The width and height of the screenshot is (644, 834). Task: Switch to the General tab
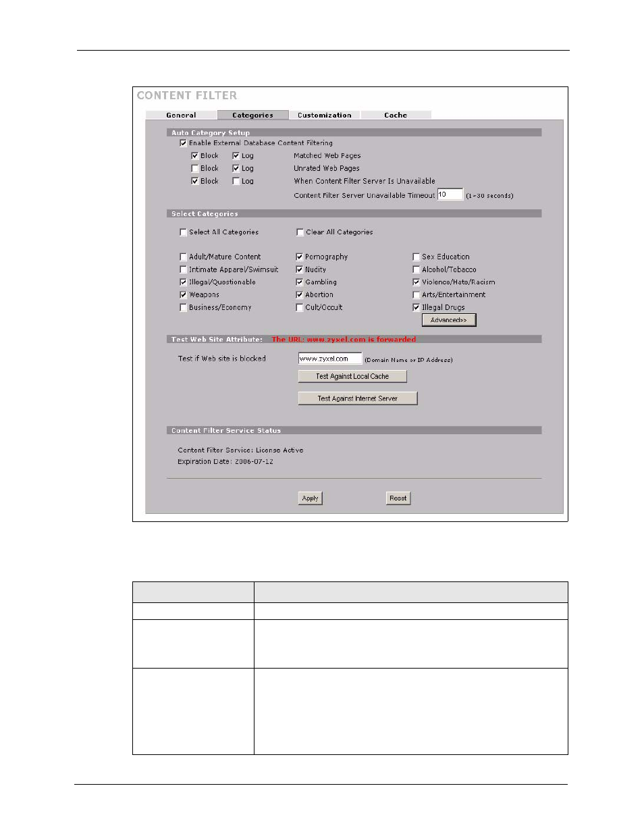(x=181, y=115)
